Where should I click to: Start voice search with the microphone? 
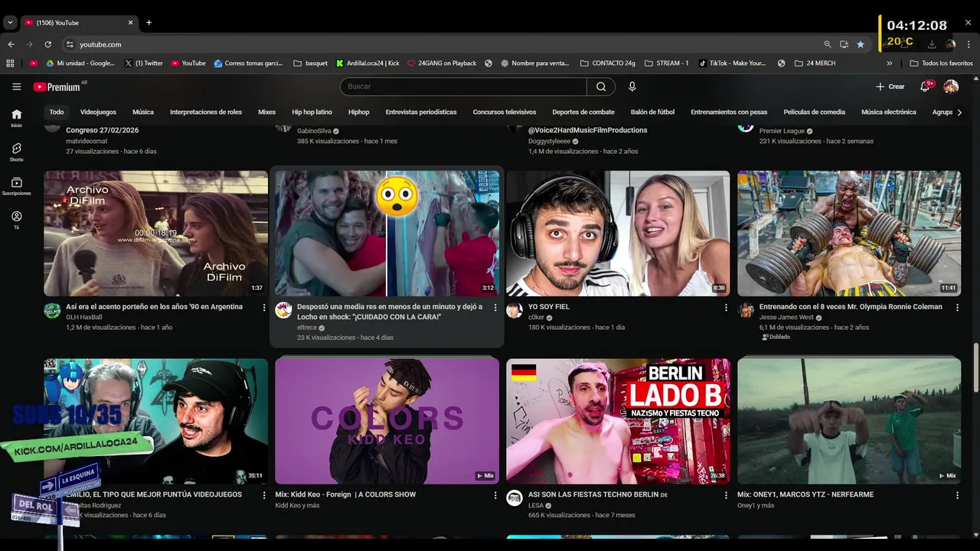point(632,86)
